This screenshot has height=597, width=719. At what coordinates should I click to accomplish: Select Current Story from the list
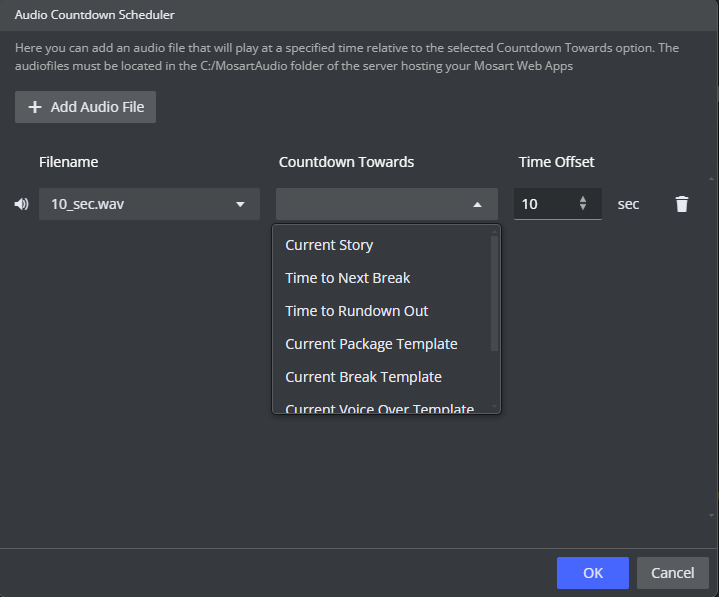pyautogui.click(x=329, y=245)
